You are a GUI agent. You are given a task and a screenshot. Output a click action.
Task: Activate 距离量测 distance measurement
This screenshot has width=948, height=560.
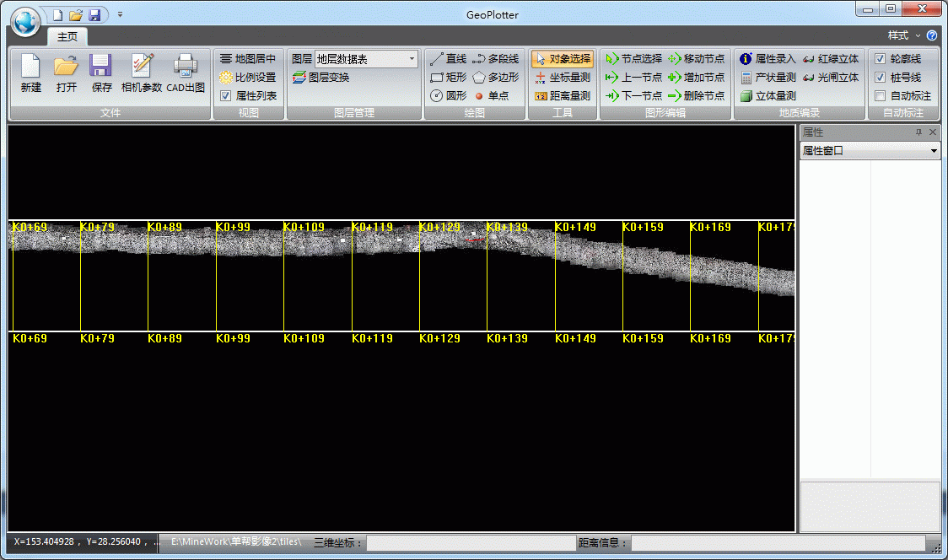coord(563,95)
